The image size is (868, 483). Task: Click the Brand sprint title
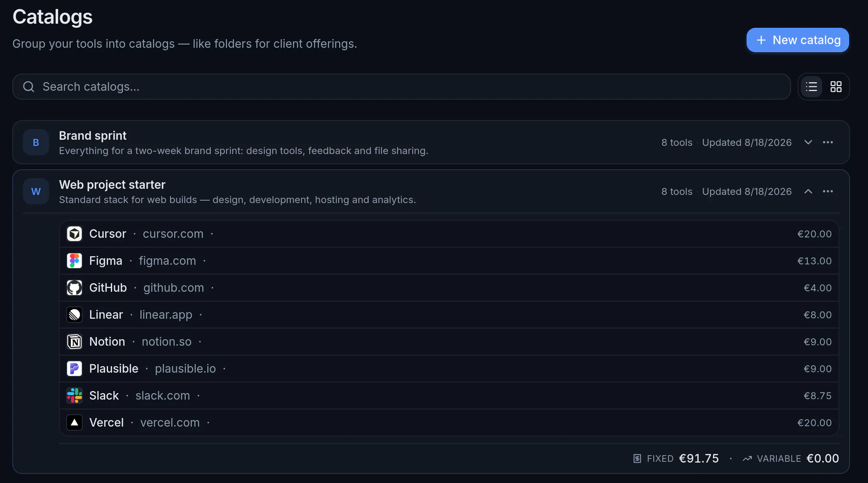92,136
